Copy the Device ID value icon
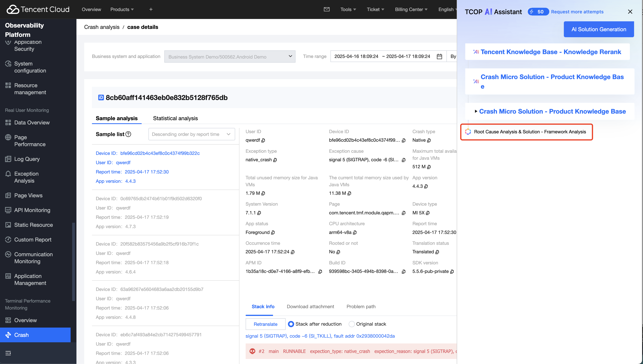Image resolution: width=643 pixels, height=364 pixels. [404, 141]
